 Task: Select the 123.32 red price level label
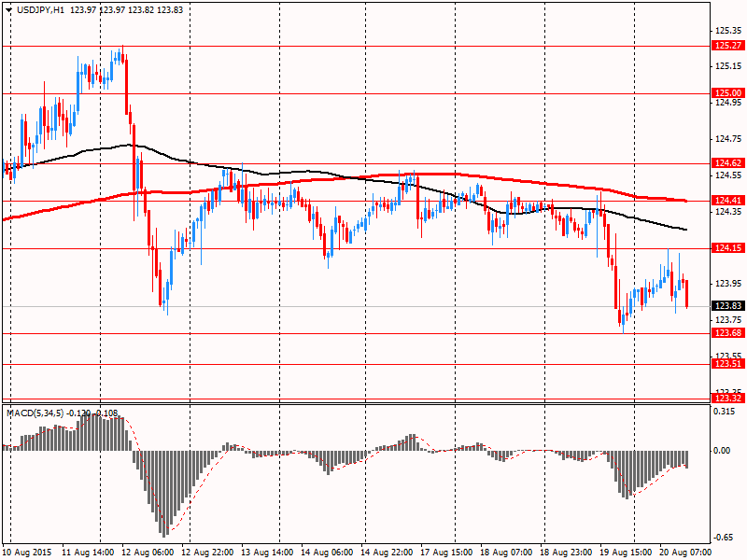[x=728, y=399]
